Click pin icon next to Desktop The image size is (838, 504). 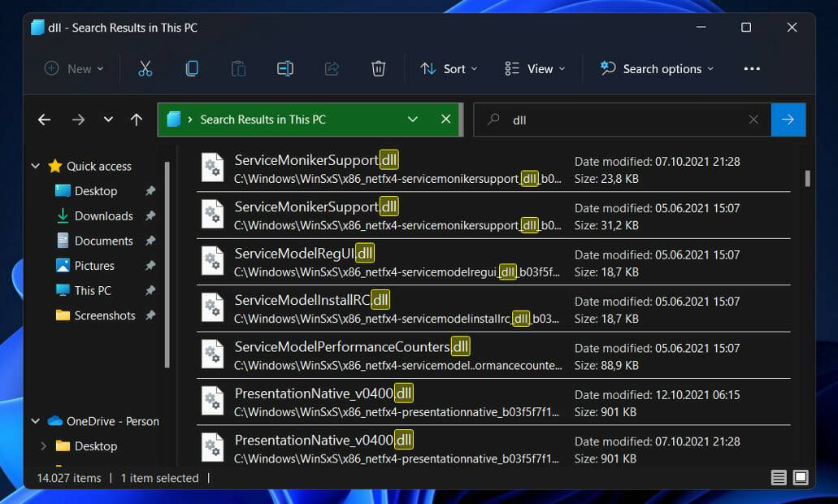click(x=150, y=191)
